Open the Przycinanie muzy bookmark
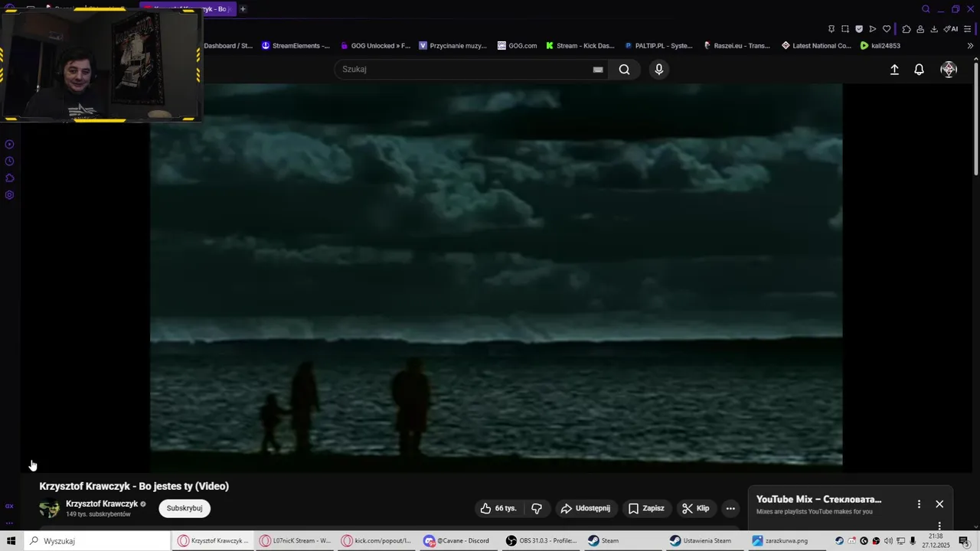This screenshot has width=980, height=551. (452, 46)
